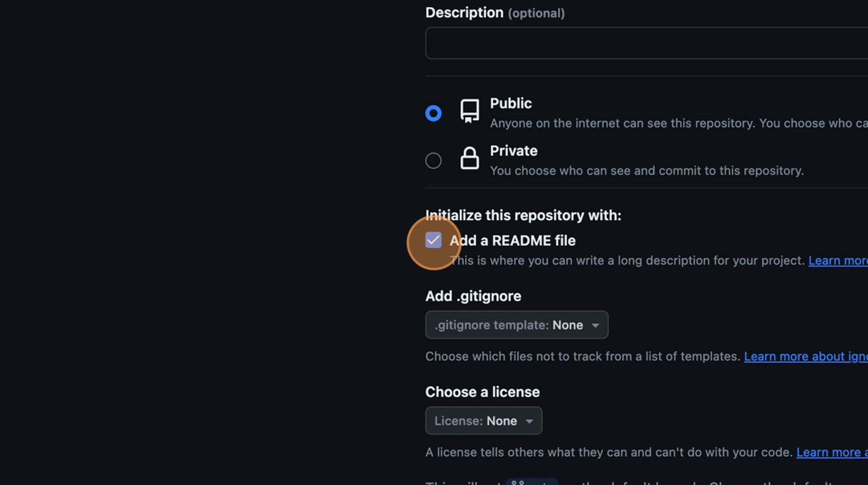Image resolution: width=868 pixels, height=485 pixels.
Task: Click the "Public" visibility label
Action: point(511,103)
